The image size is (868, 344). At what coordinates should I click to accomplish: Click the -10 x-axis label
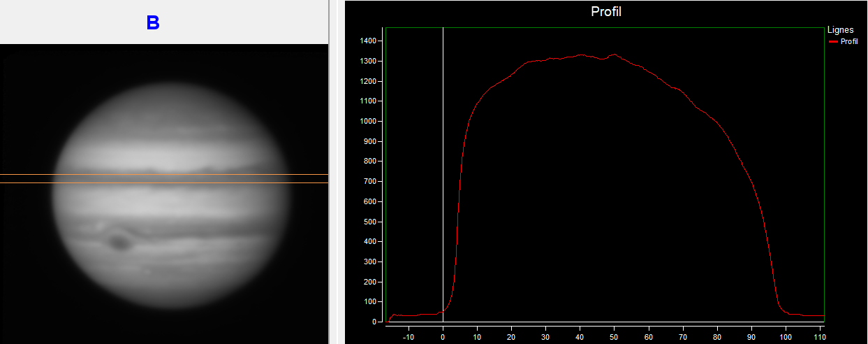click(x=409, y=336)
